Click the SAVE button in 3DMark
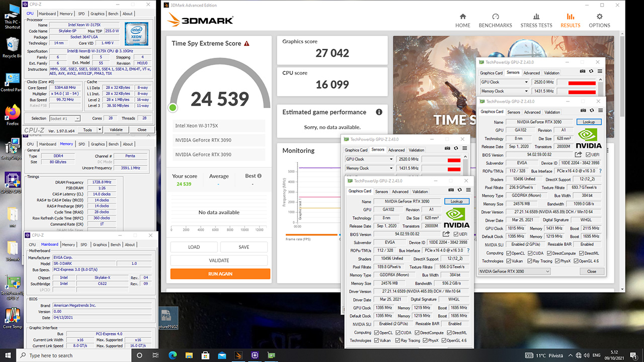 coord(244,247)
